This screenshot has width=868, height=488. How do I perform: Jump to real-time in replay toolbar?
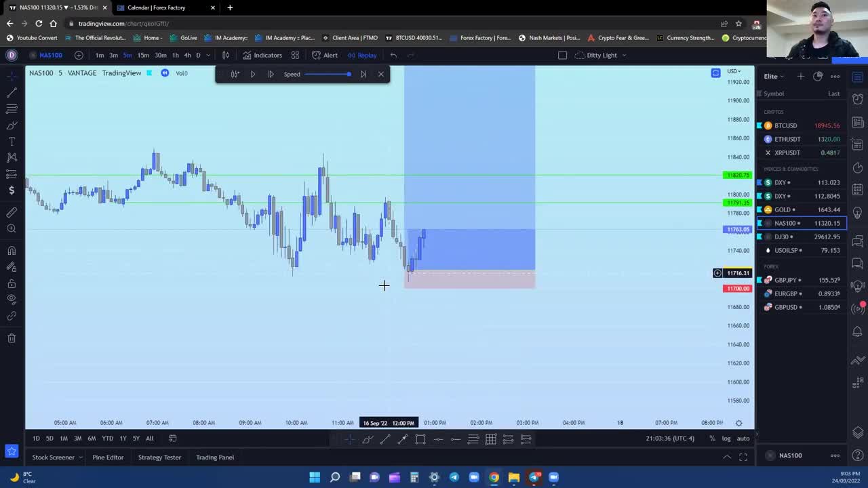click(363, 74)
